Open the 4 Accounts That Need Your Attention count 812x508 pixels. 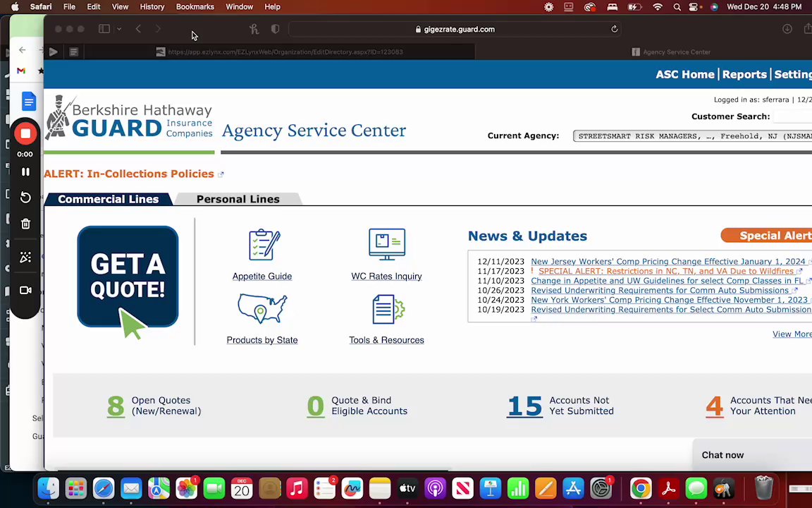714,406
